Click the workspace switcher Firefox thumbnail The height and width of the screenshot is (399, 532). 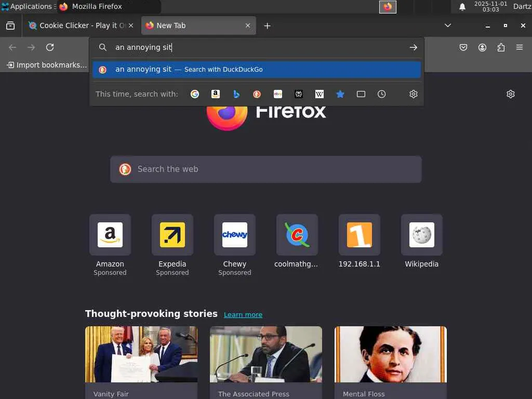click(388, 7)
